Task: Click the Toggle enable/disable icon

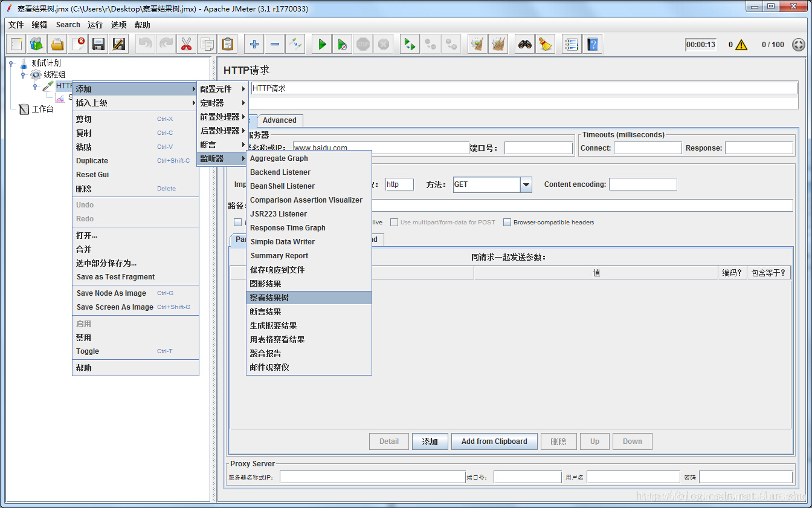Action: (295, 44)
